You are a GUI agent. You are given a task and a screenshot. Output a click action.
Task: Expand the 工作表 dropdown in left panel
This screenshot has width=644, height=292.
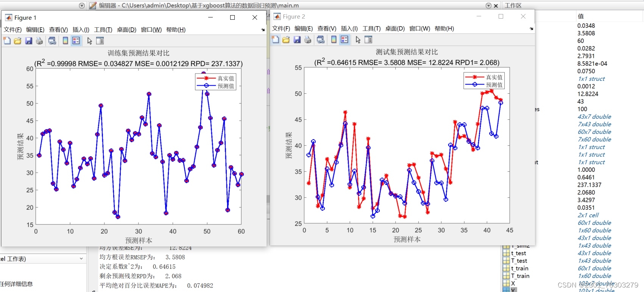pos(81,259)
